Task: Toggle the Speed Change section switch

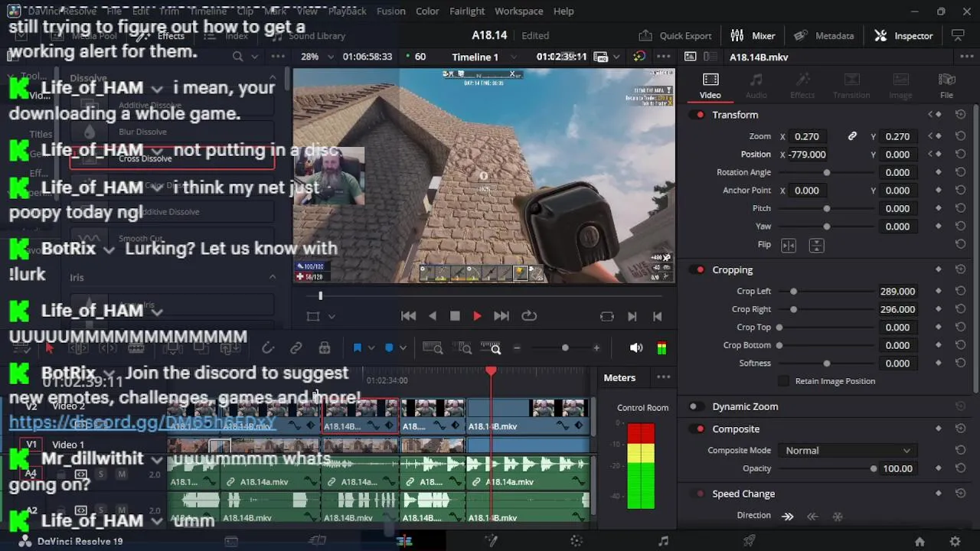Action: click(x=695, y=494)
